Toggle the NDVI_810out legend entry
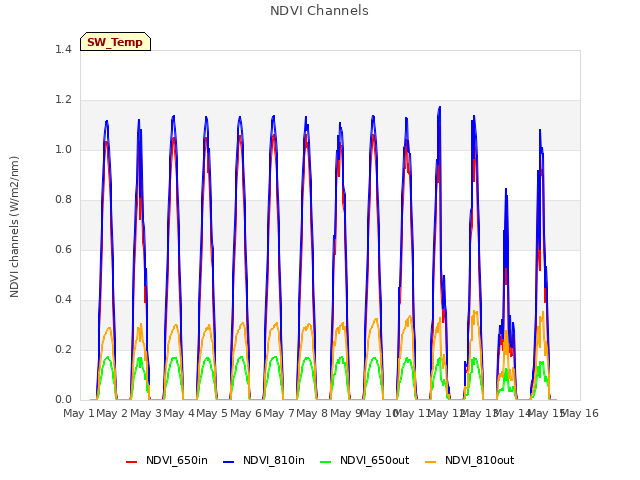 tap(469, 460)
